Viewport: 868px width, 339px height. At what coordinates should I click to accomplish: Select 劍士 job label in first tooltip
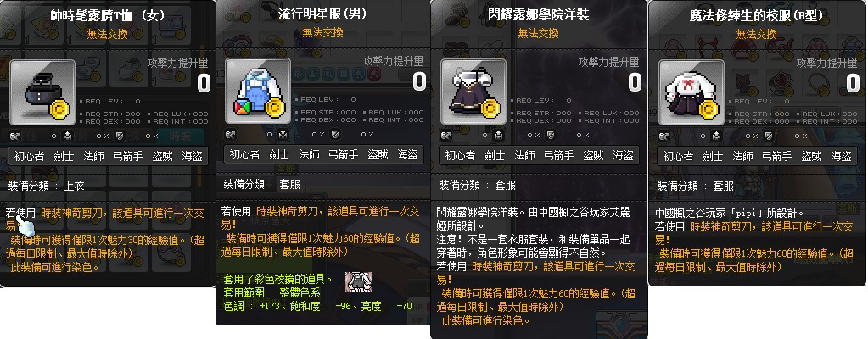point(63,156)
